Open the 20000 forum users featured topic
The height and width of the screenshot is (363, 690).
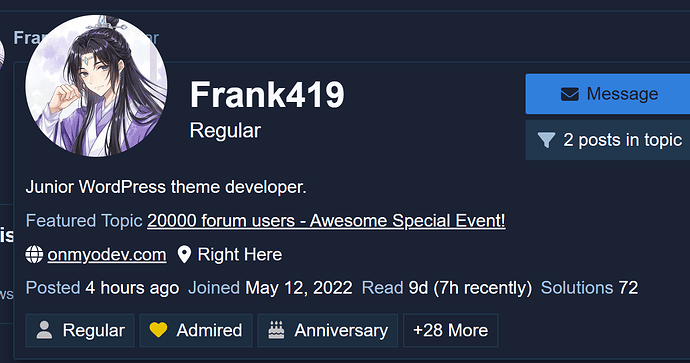click(x=326, y=221)
